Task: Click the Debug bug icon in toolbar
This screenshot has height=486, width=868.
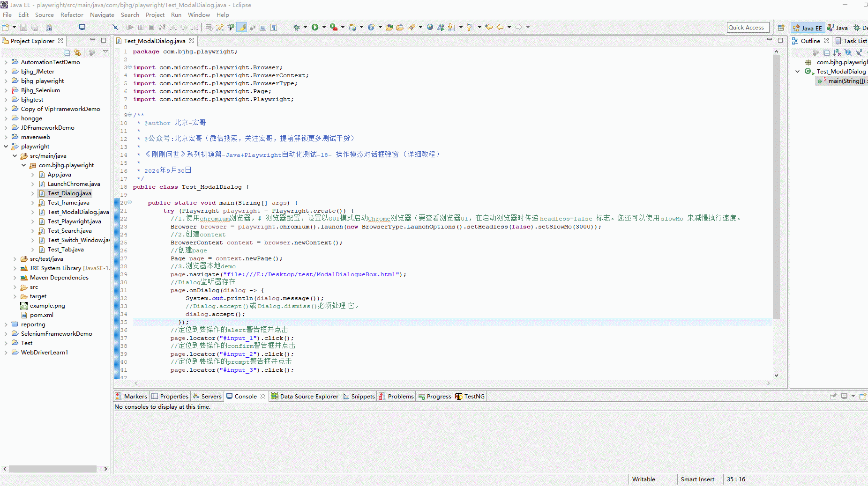Action: 296,27
